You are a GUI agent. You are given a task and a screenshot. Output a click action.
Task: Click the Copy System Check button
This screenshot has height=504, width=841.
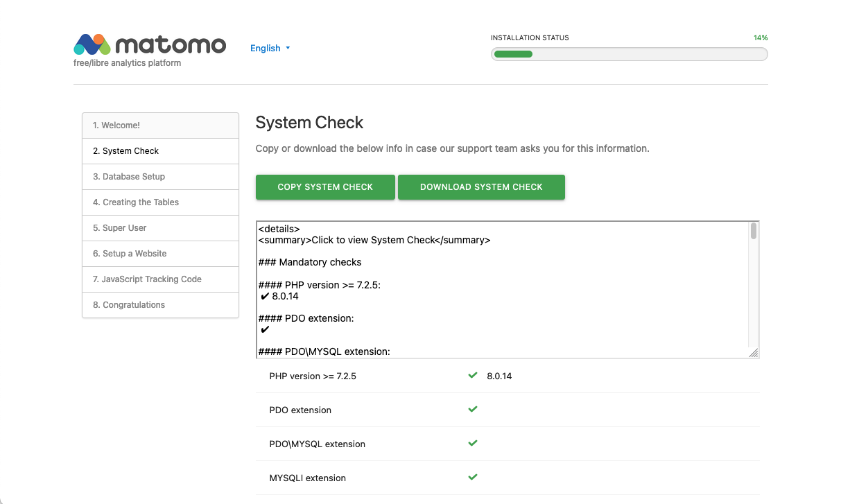[x=325, y=187]
